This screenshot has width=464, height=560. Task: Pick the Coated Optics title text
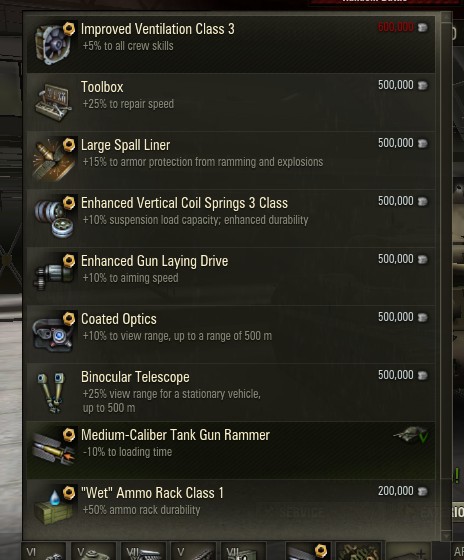[119, 319]
